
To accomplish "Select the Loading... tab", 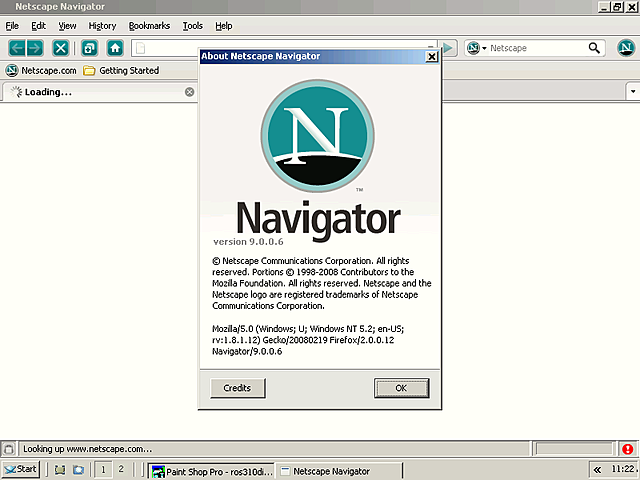I will click(100, 92).
